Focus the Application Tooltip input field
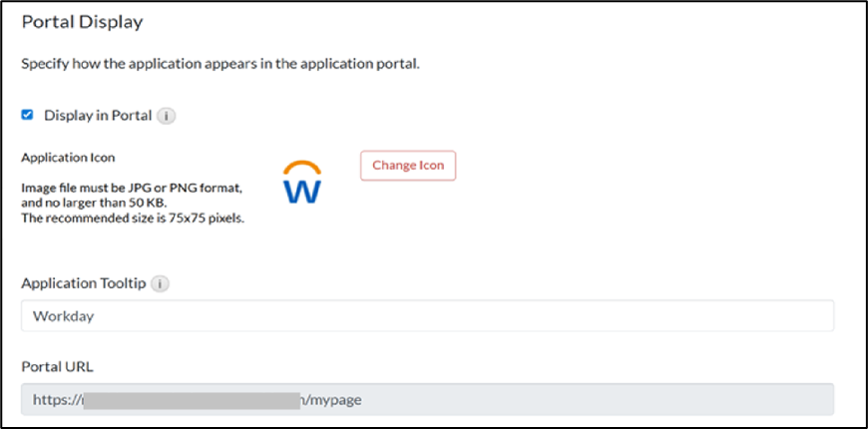Image resolution: width=868 pixels, height=429 pixels. click(427, 316)
